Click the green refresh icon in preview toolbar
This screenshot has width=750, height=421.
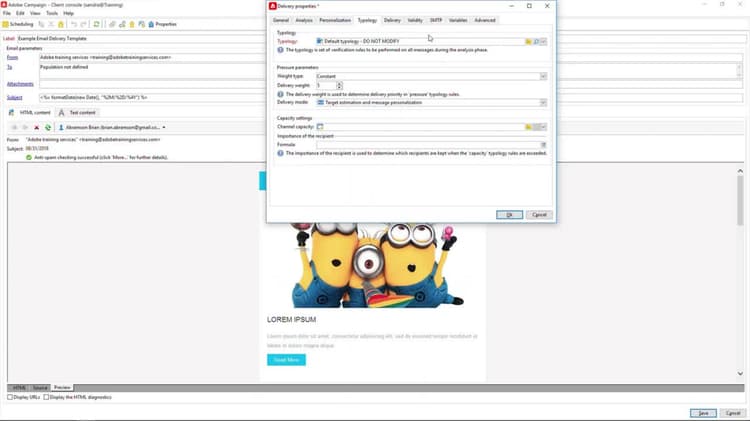(48, 128)
